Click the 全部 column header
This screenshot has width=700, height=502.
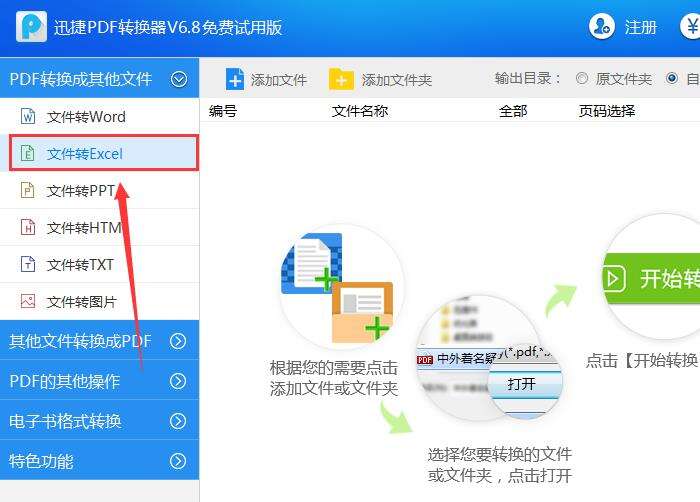click(513, 111)
